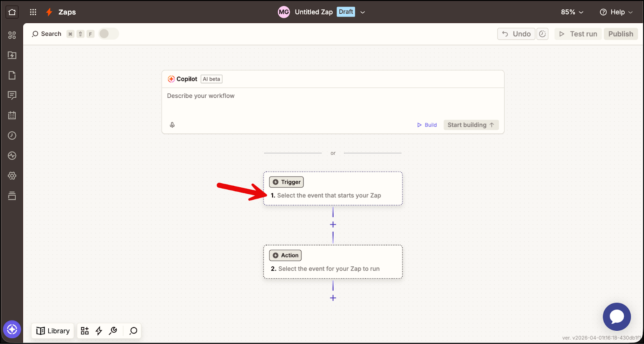Expand the 85% zoom dropdown
Screen dimensions: 644x344
(x=572, y=12)
